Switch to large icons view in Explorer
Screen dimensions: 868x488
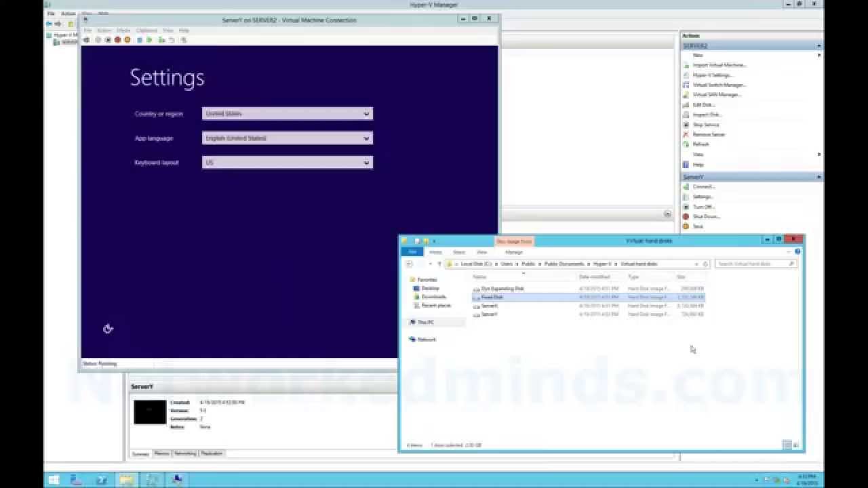tap(796, 445)
